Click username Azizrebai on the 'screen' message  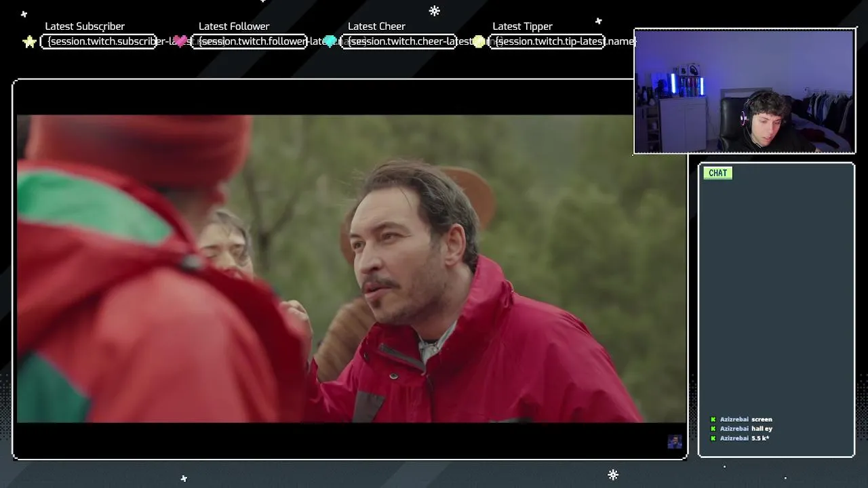pyautogui.click(x=734, y=420)
